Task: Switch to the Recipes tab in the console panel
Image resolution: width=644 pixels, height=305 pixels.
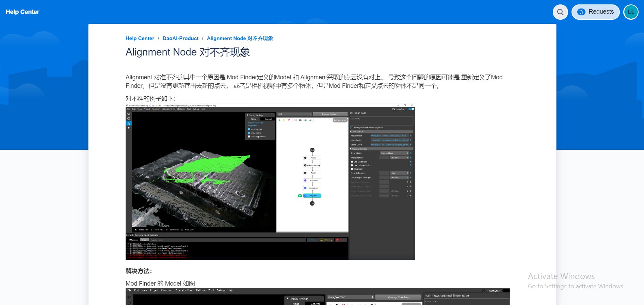Action: pyautogui.click(x=139, y=235)
